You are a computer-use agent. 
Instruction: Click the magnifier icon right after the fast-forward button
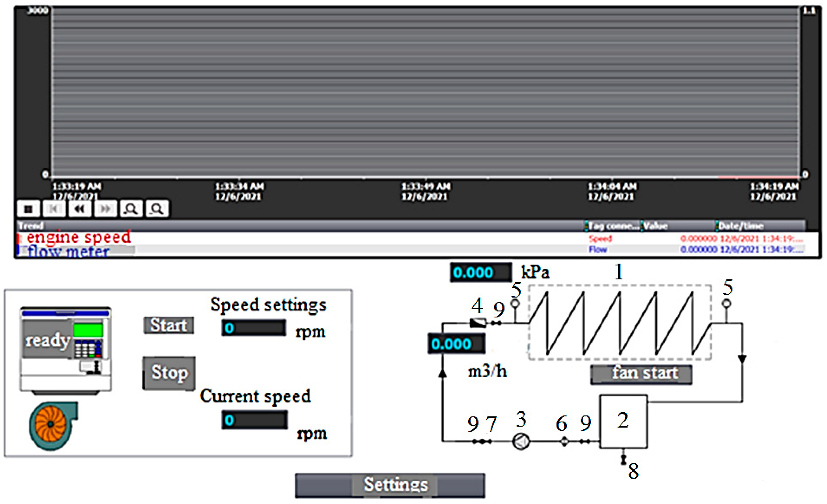pos(131,209)
